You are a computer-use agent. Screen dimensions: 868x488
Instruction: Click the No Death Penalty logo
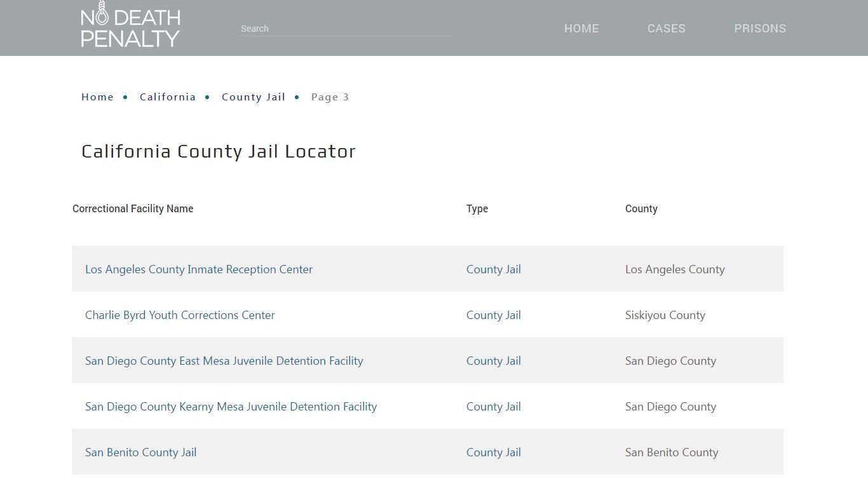[x=130, y=24]
